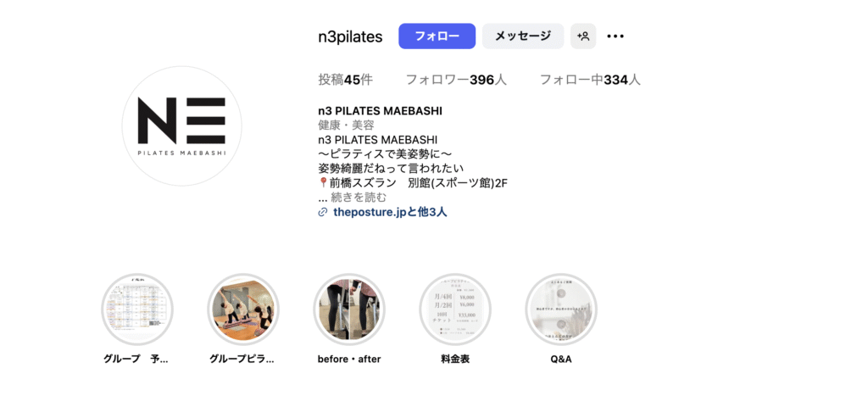Open the グループピラ... class story highlight
The height and width of the screenshot is (407, 868).
tap(243, 309)
